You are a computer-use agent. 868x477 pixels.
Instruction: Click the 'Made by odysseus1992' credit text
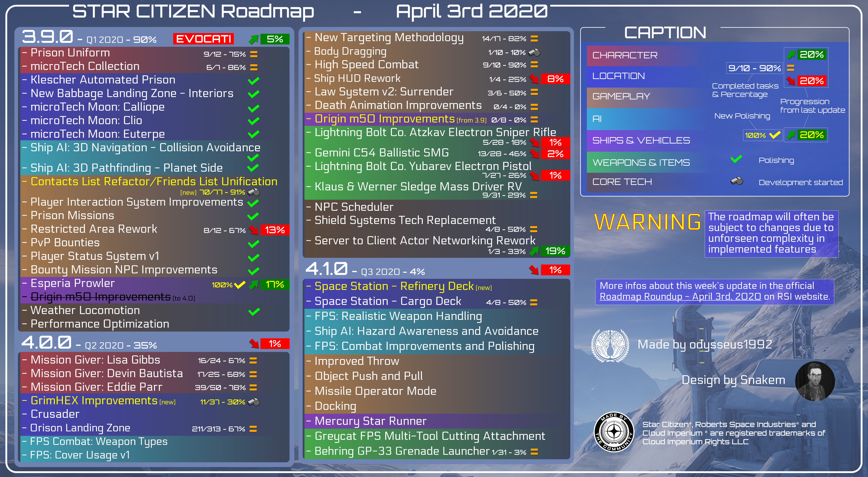click(x=705, y=344)
